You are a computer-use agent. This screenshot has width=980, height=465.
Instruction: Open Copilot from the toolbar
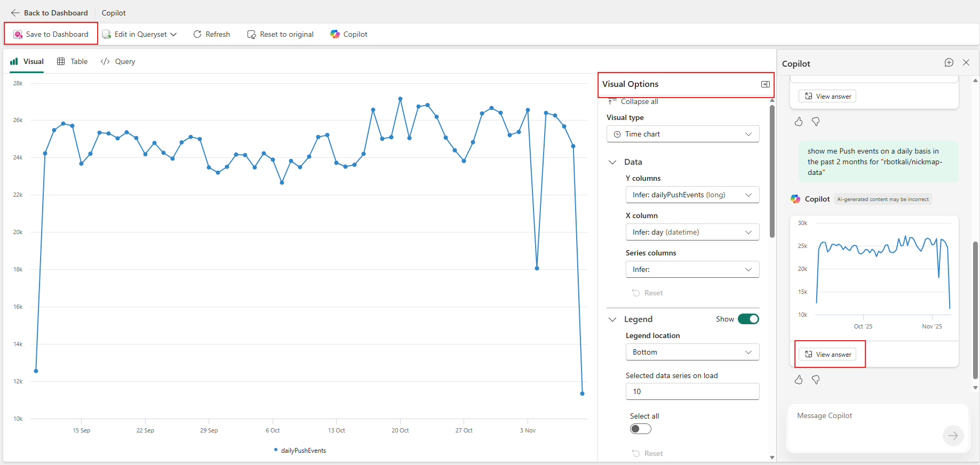(x=349, y=34)
